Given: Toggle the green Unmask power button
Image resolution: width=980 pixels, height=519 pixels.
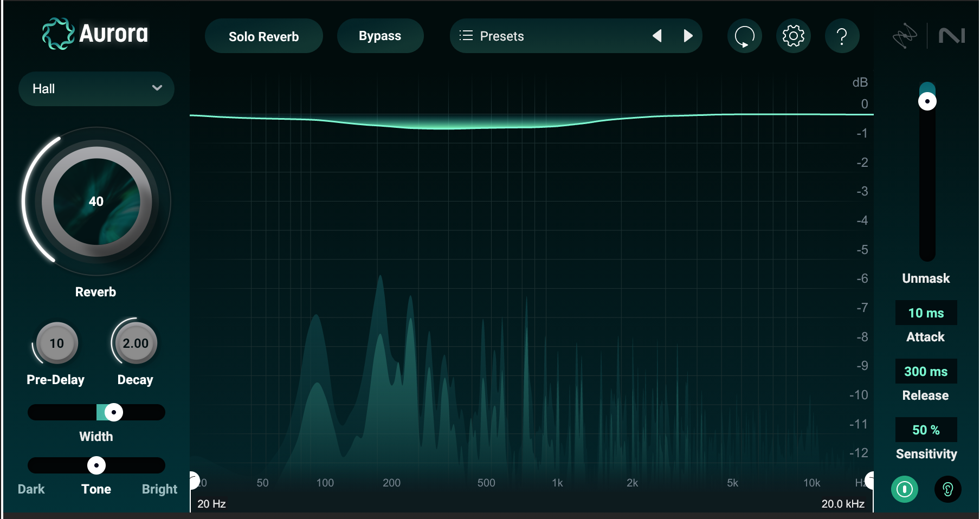Looking at the screenshot, I should [x=905, y=489].
